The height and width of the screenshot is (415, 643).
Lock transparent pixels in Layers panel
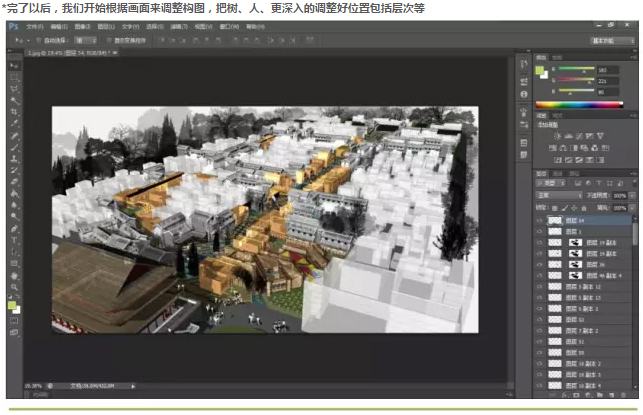click(x=554, y=208)
